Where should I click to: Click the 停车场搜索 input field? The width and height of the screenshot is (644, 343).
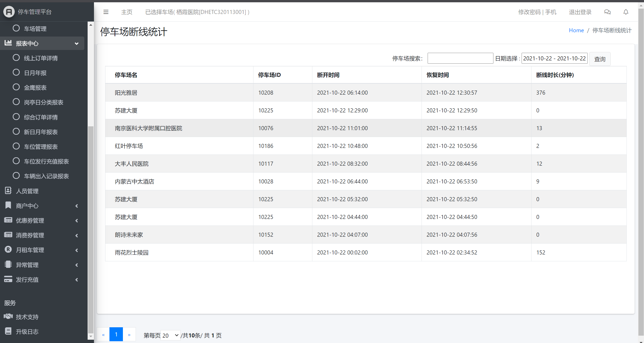pos(460,58)
